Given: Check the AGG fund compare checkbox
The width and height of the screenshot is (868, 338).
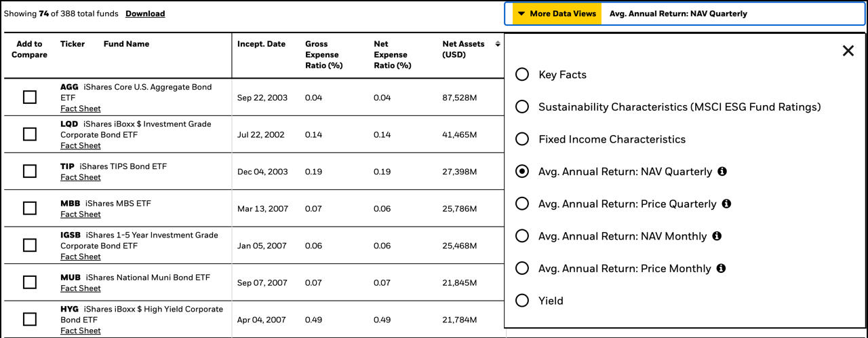Looking at the screenshot, I should click(30, 97).
